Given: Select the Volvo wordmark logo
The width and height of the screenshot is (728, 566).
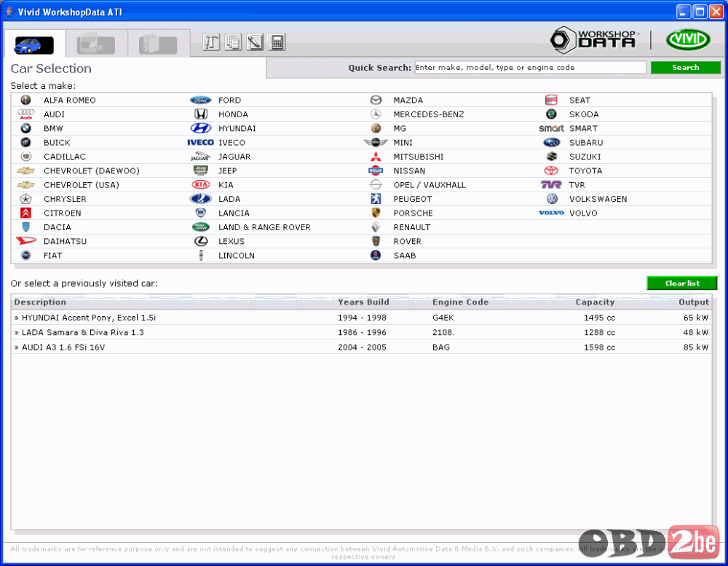Looking at the screenshot, I should pyautogui.click(x=551, y=213).
